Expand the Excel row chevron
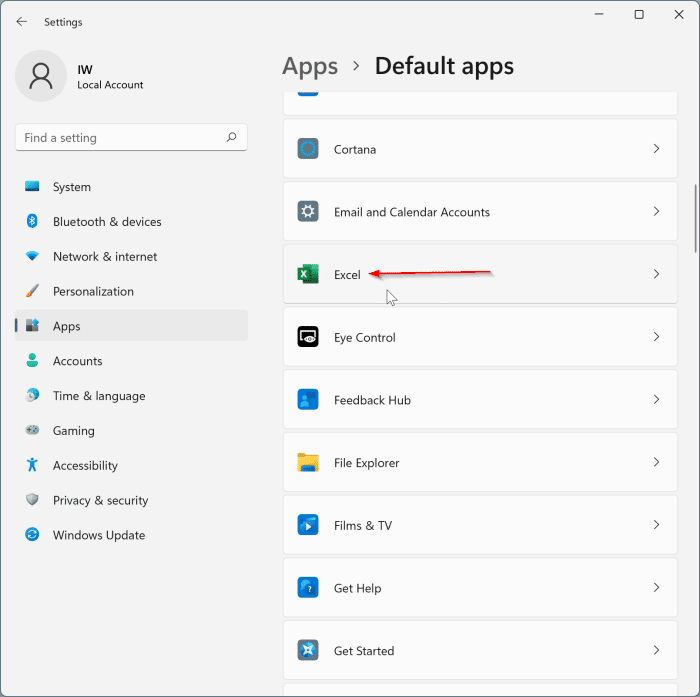 click(x=656, y=274)
